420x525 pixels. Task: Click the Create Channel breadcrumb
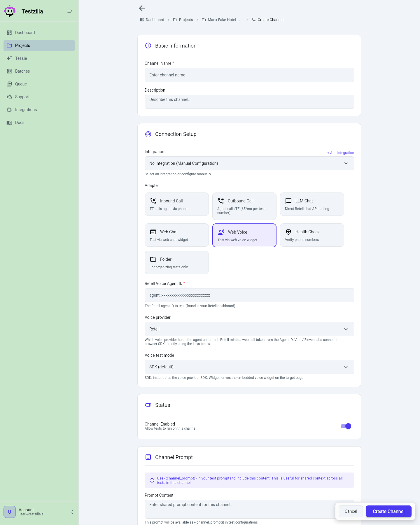coord(267,20)
